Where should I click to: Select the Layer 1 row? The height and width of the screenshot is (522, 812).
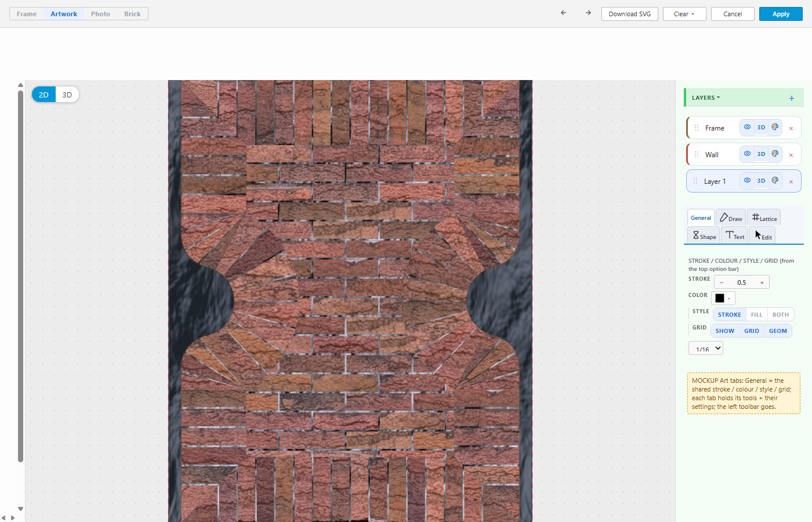point(744,181)
